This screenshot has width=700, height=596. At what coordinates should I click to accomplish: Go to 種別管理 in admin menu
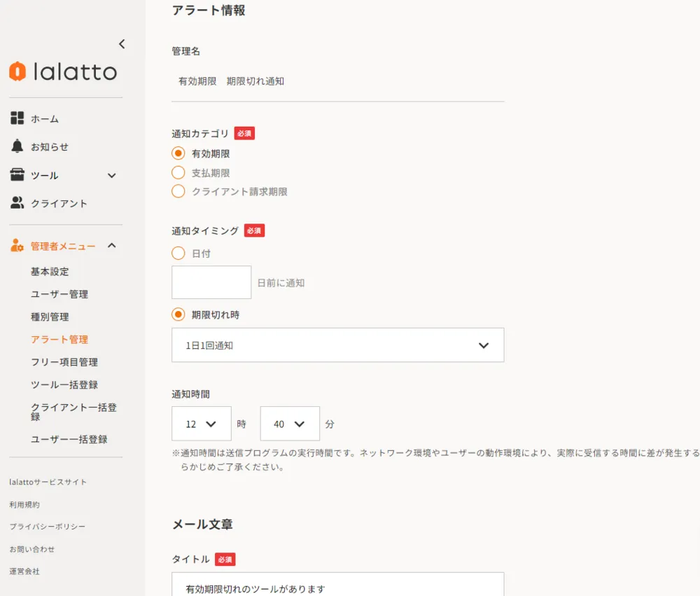point(50,317)
